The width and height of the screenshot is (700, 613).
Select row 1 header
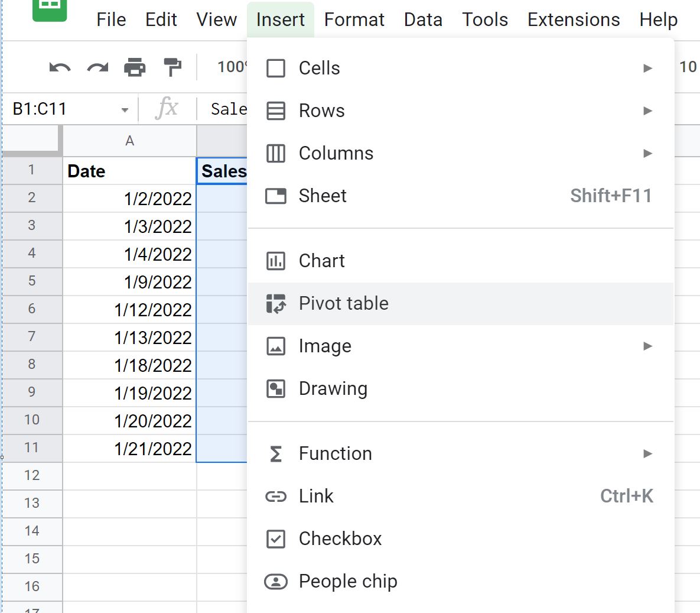32,170
